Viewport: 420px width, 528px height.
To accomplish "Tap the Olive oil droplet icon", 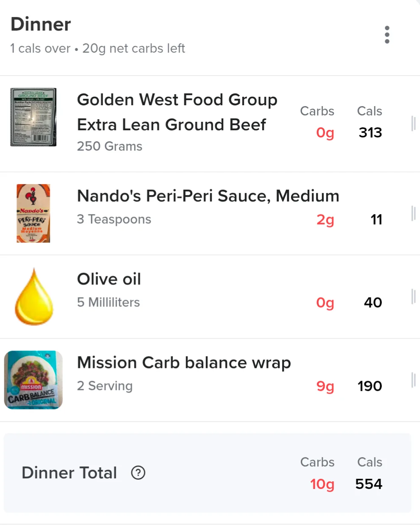I will [34, 297].
